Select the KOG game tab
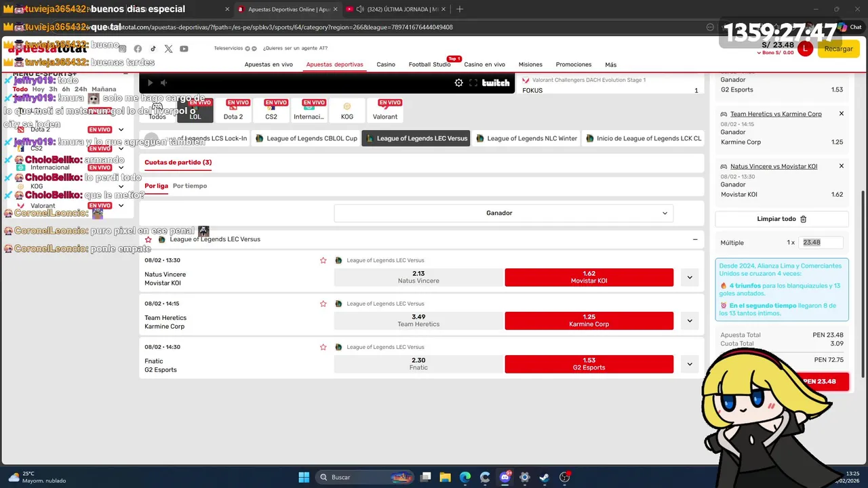 click(347, 110)
